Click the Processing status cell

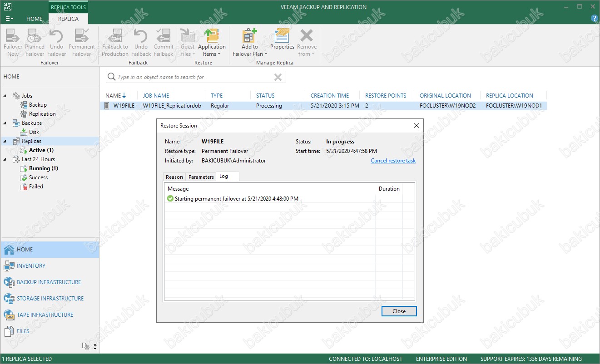[269, 106]
